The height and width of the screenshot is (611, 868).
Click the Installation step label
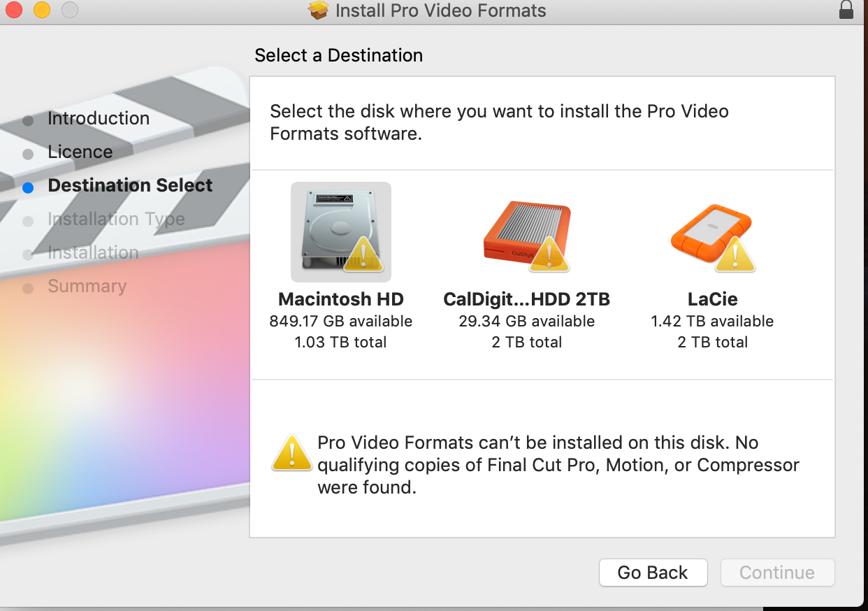click(x=93, y=253)
